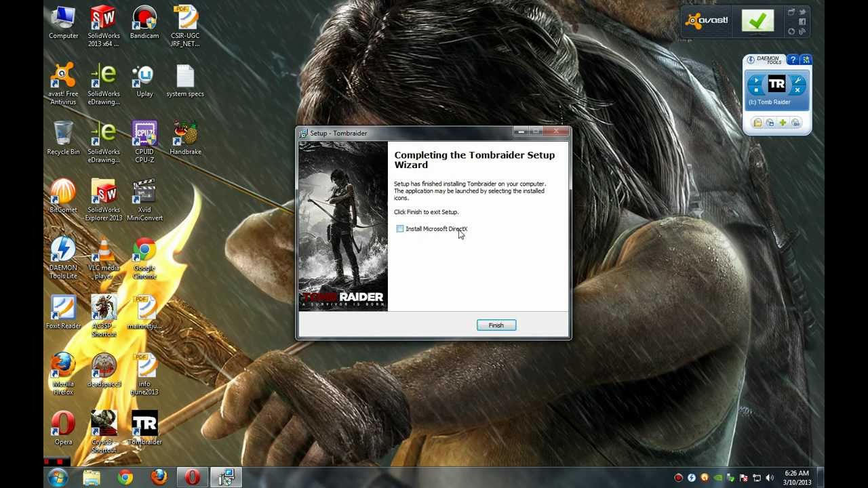Launch Foxit Reader desktop shortcut
Viewport: 868px width, 488px height.
click(x=63, y=312)
